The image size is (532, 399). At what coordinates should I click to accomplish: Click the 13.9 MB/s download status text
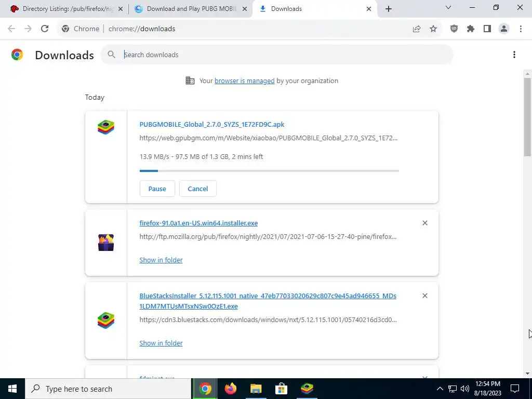(x=201, y=157)
